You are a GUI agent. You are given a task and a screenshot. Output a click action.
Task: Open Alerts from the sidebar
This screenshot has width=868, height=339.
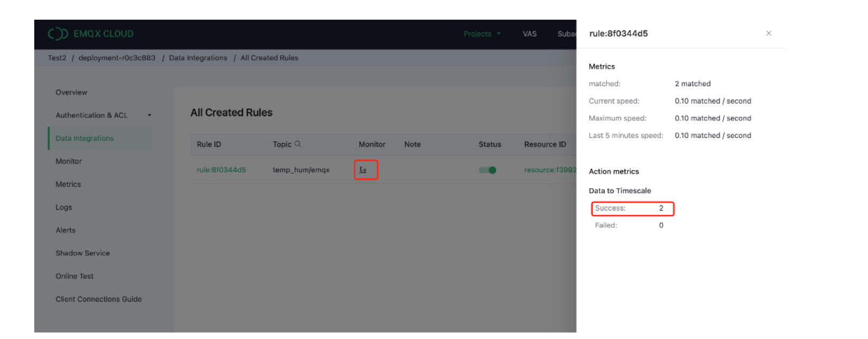(65, 230)
